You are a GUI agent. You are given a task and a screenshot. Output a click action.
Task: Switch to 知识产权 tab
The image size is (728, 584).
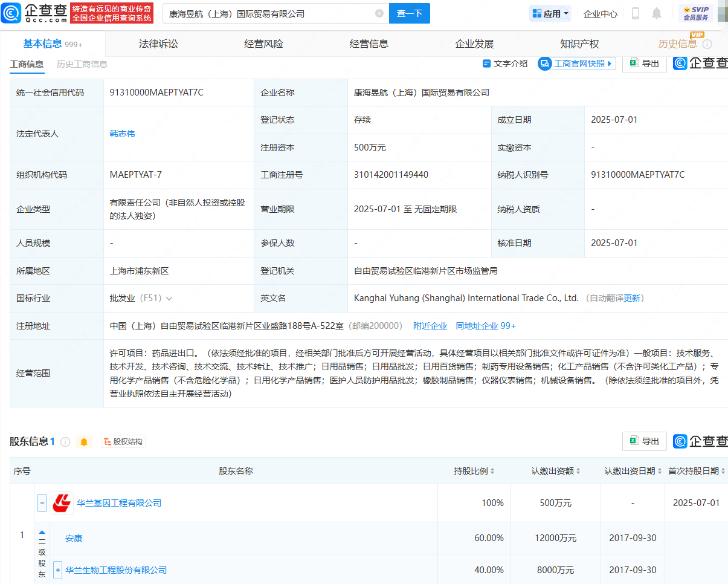[579, 44]
